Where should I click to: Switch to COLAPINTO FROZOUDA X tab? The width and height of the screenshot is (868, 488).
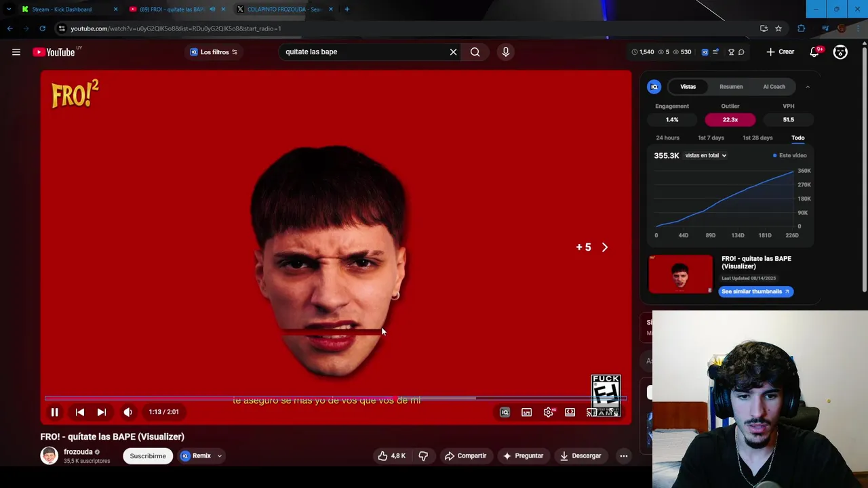pyautogui.click(x=285, y=9)
